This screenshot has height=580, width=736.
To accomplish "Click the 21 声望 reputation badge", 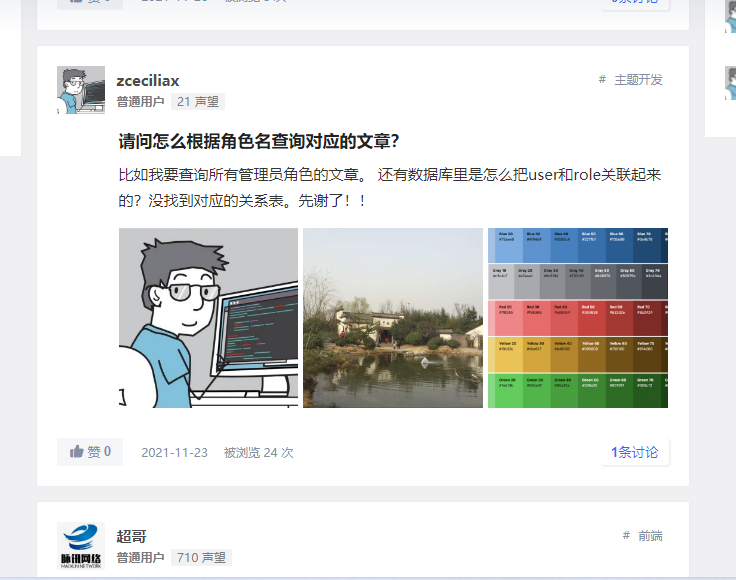I will click(198, 102).
